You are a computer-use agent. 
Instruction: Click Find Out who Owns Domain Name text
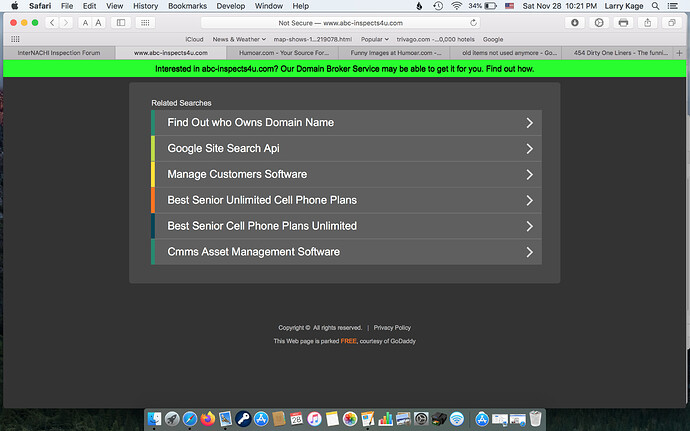(x=250, y=122)
